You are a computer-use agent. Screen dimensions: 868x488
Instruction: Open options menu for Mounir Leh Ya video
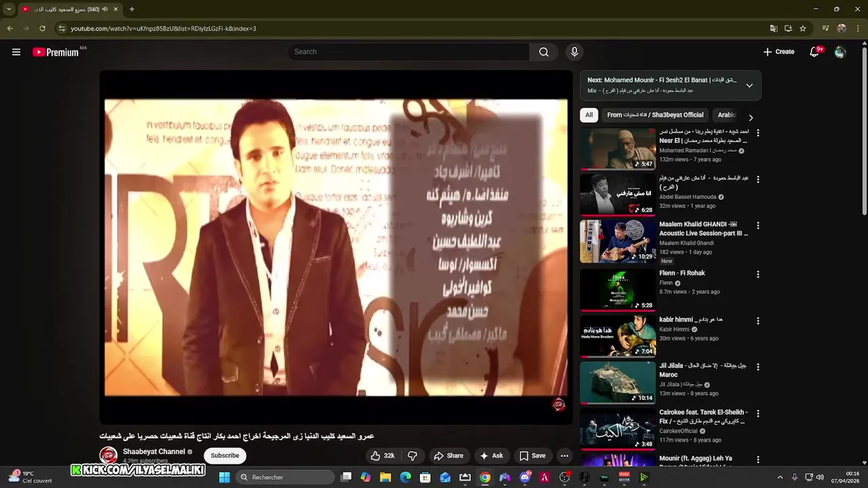[758, 460]
